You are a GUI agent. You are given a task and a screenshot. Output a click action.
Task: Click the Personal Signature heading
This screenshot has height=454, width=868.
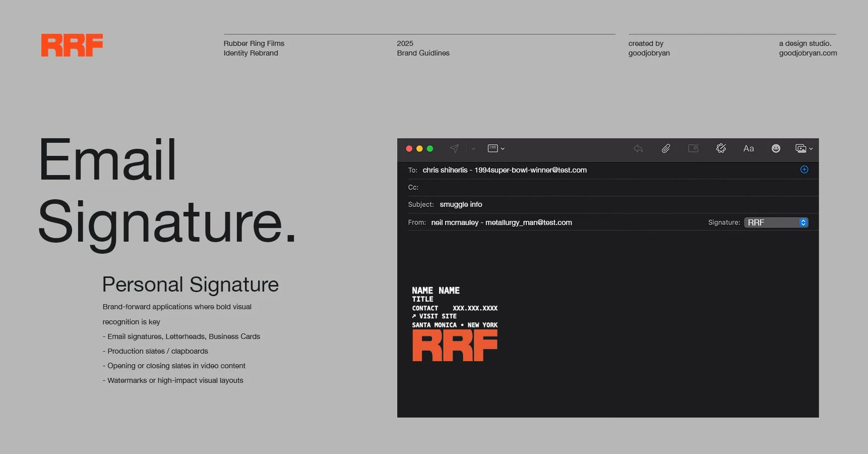click(191, 285)
